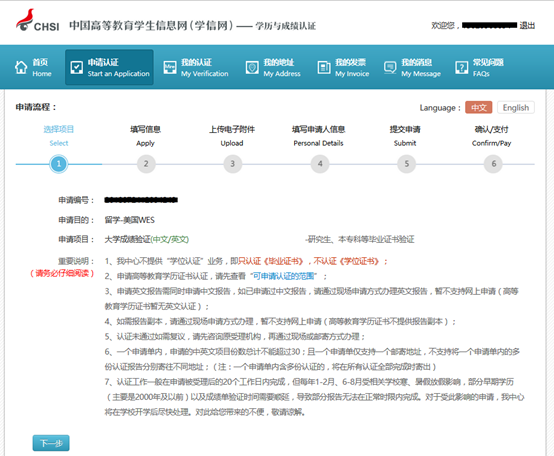Click step 5 circle marker
554x456 pixels.
(407, 164)
